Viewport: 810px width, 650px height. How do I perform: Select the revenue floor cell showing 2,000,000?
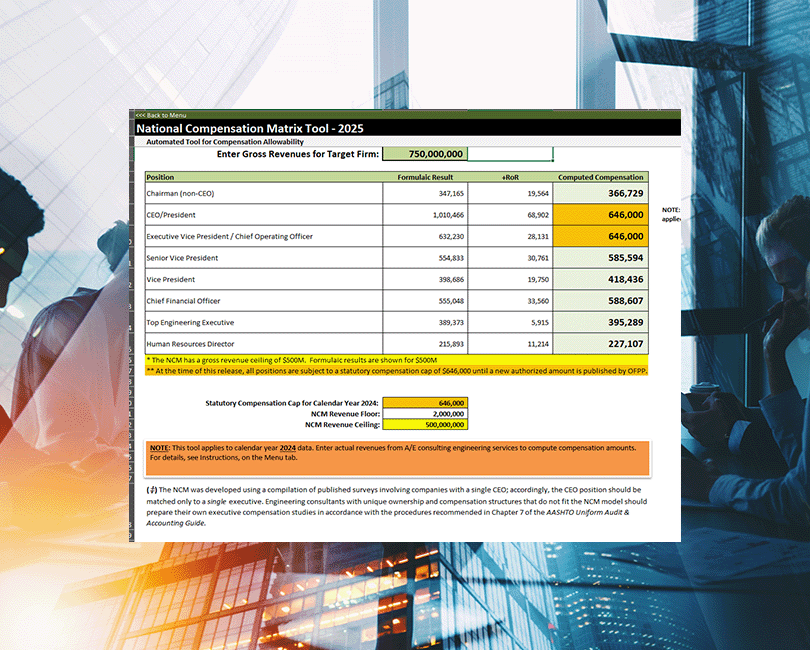pos(425,414)
